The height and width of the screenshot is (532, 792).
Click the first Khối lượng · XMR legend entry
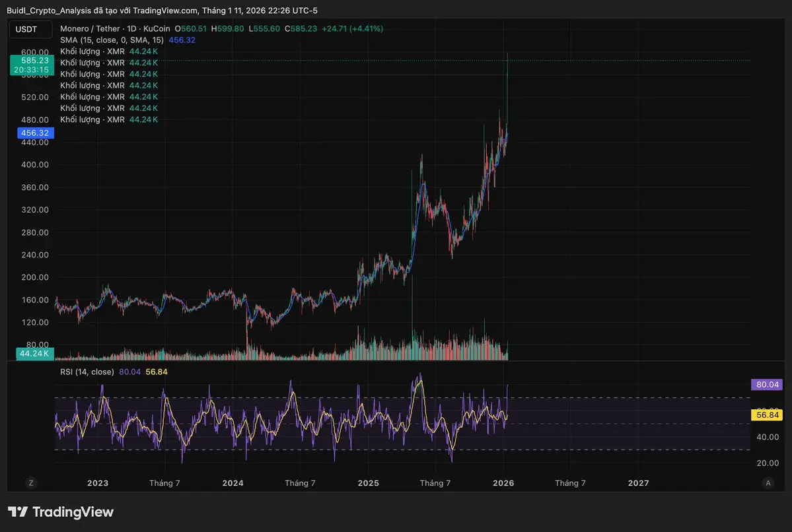tap(92, 51)
